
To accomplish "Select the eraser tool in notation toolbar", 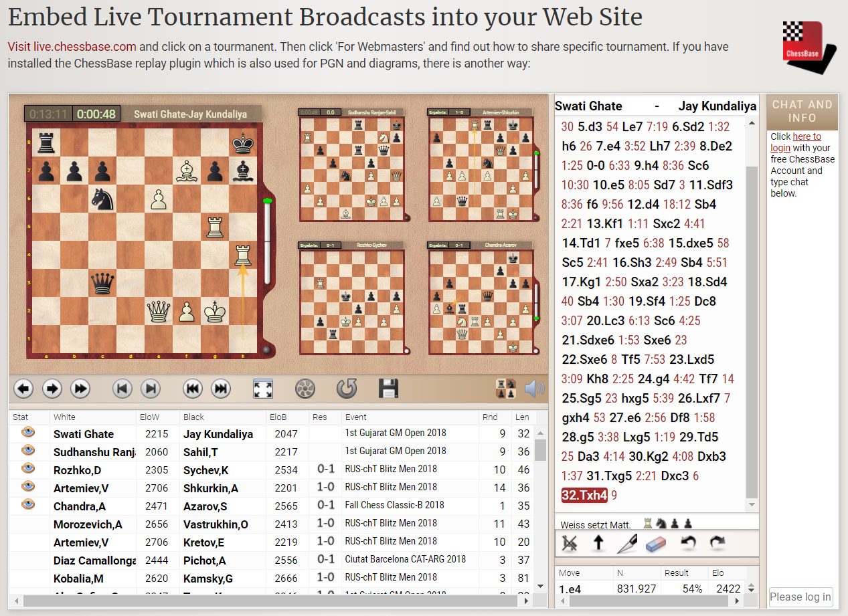I will click(657, 543).
